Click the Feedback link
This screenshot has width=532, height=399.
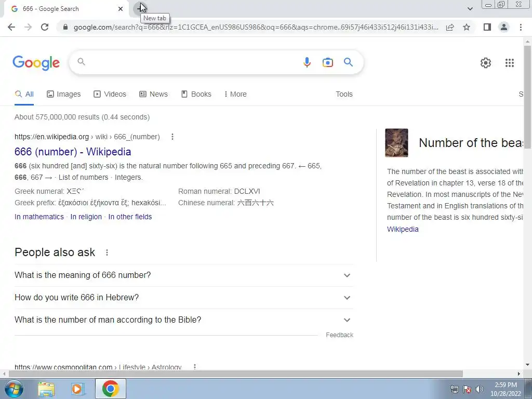coord(339,335)
